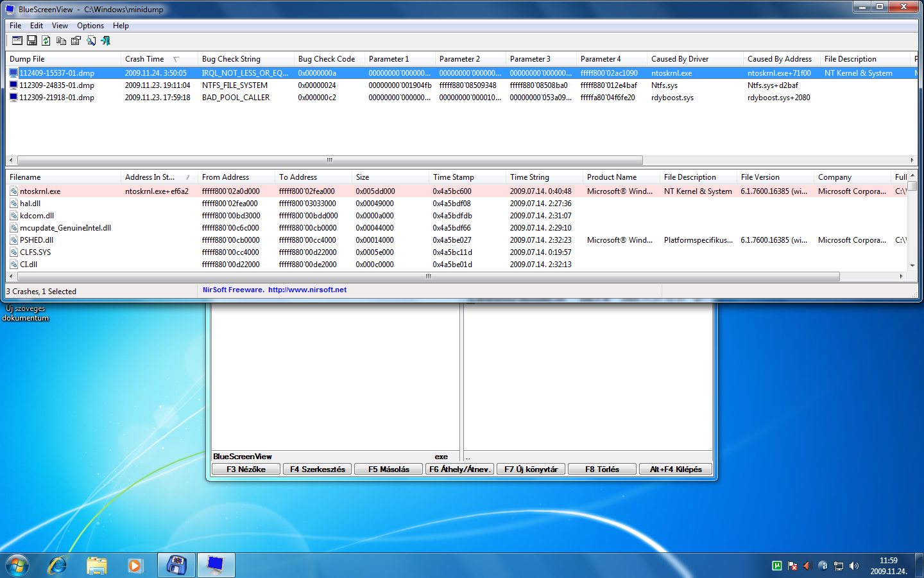Click the file icon next to kdcom.dll
Image resolution: width=924 pixels, height=578 pixels.
pos(13,215)
